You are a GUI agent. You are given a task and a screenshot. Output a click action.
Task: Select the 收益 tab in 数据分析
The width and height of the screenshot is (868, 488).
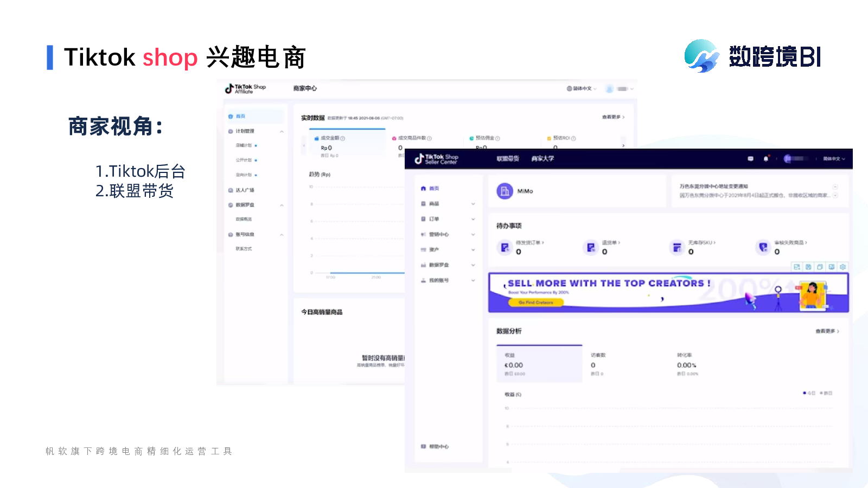click(539, 364)
